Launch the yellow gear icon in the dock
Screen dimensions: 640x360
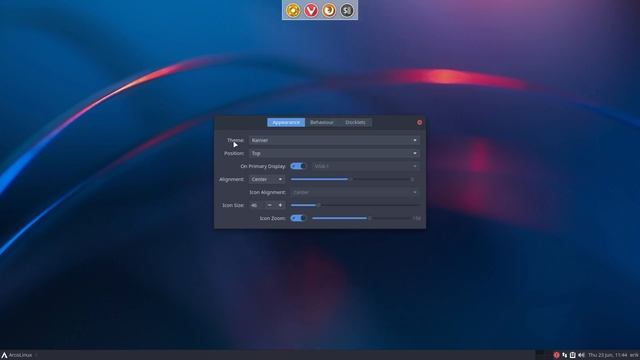coord(293,10)
